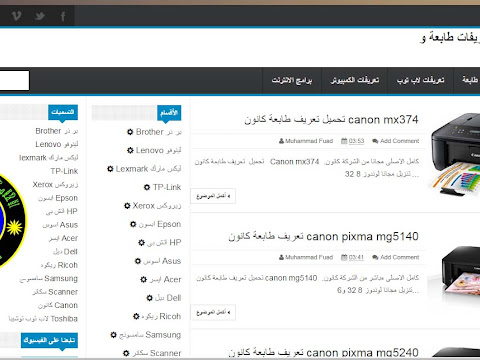Click author Muhammad Fuad on mx374 post

point(306,141)
